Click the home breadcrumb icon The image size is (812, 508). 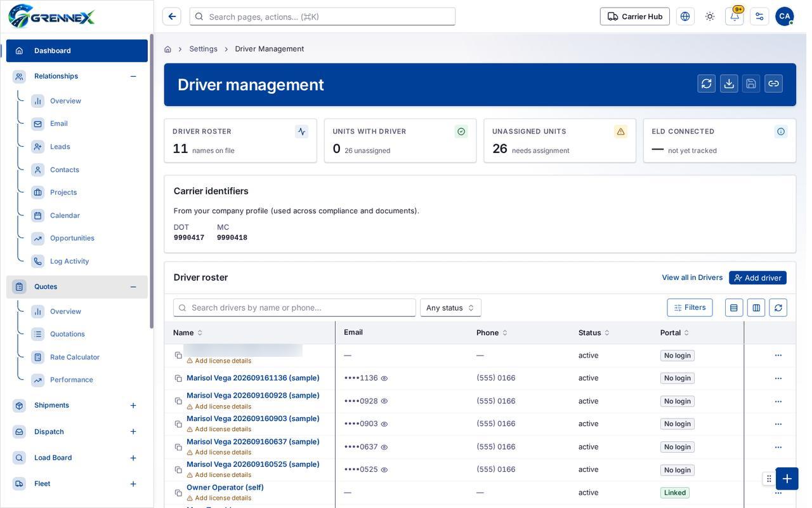167,49
